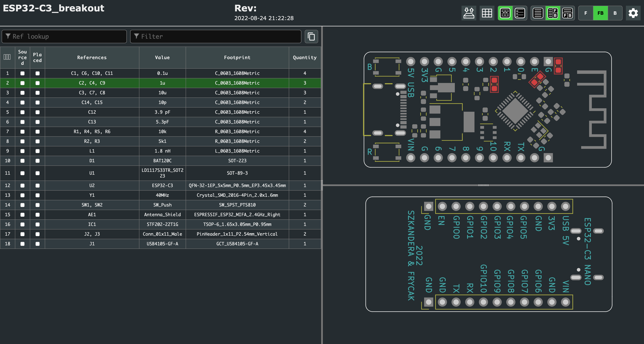Switch to ungrouped BOM mode icon
Image resolution: width=644 pixels, height=344 pixels.
tap(520, 13)
